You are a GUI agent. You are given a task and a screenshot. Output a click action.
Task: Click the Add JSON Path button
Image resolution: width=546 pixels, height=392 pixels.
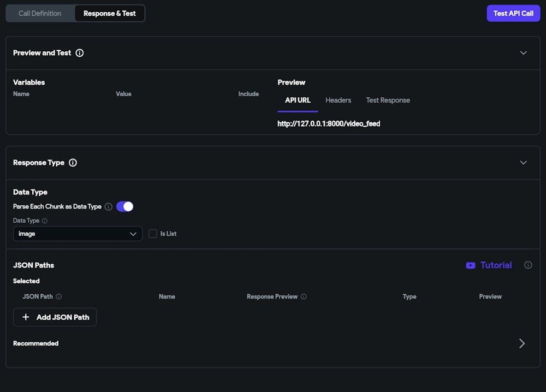55,317
